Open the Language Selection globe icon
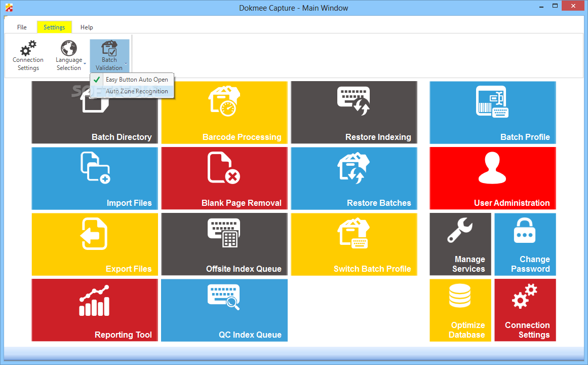Image resolution: width=588 pixels, height=365 pixels. click(x=69, y=48)
